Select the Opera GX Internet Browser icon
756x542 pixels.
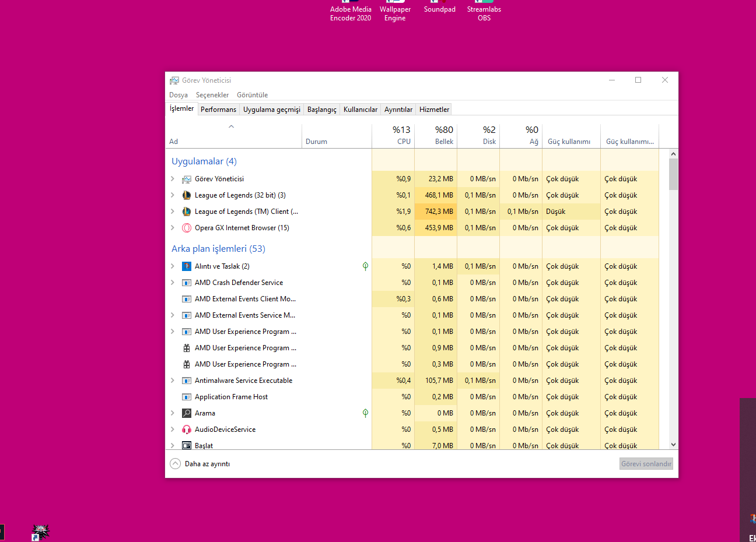point(187,228)
